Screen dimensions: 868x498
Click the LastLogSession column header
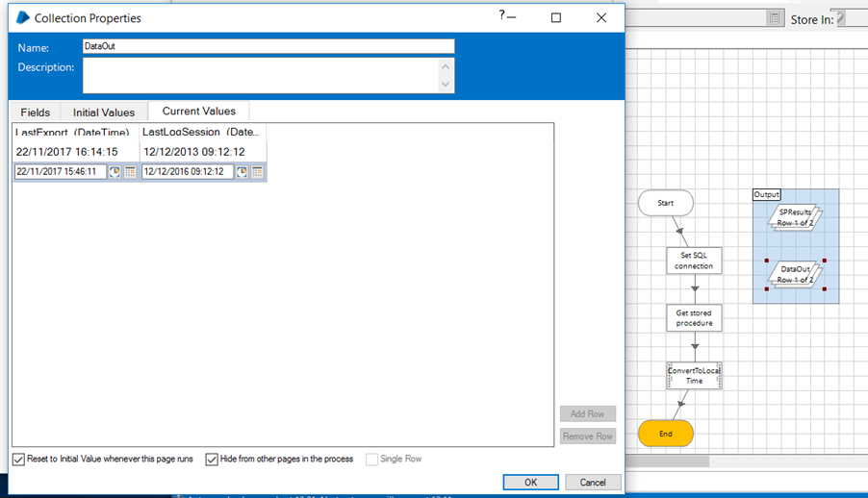pos(203,133)
